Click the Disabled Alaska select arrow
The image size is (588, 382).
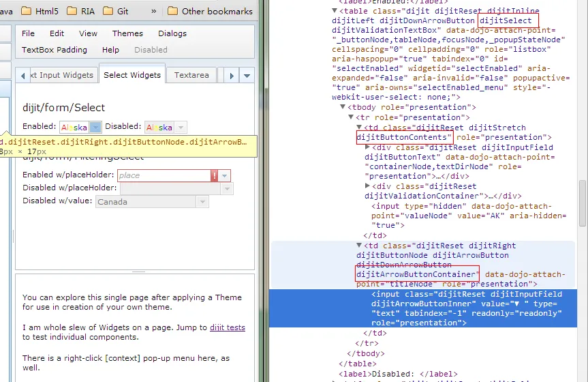point(181,128)
